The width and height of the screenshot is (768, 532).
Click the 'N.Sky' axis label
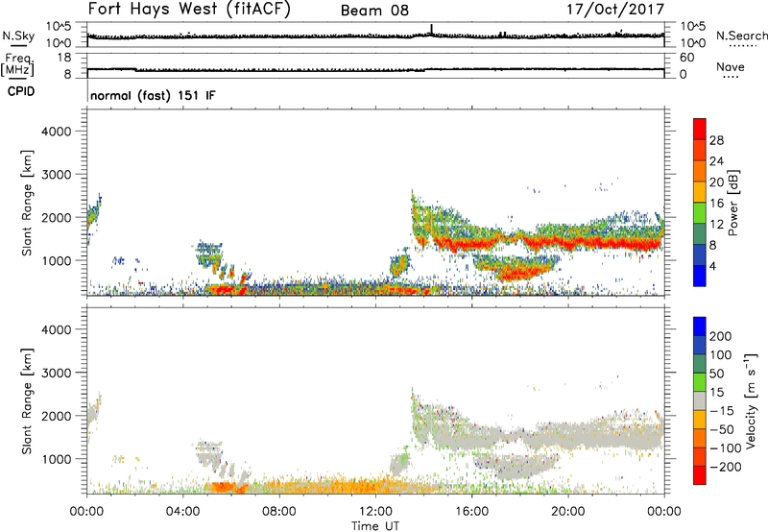18,36
